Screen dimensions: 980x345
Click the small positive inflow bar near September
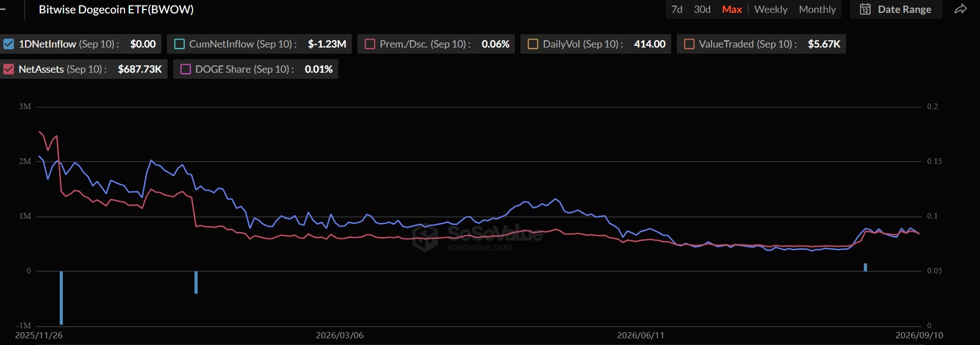866,267
